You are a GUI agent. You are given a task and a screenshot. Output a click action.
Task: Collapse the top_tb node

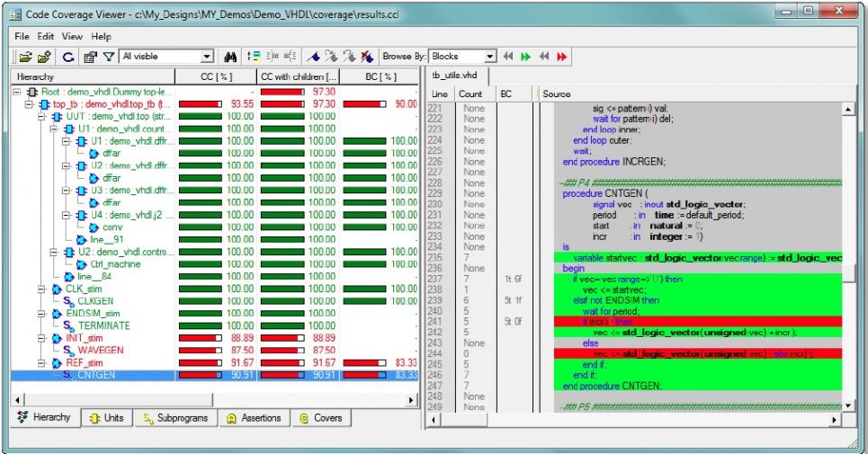tap(30, 104)
